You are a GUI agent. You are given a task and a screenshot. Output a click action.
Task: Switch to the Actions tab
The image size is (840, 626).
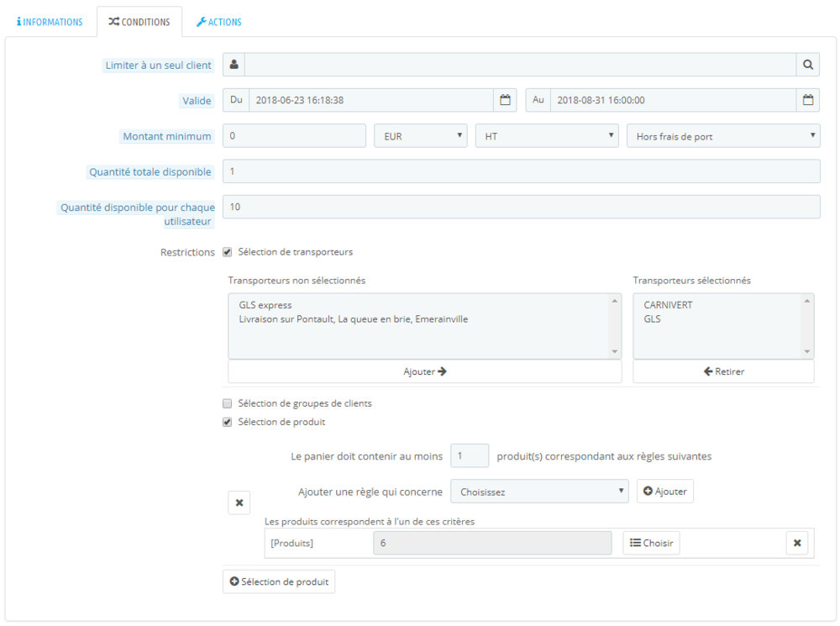click(x=218, y=22)
